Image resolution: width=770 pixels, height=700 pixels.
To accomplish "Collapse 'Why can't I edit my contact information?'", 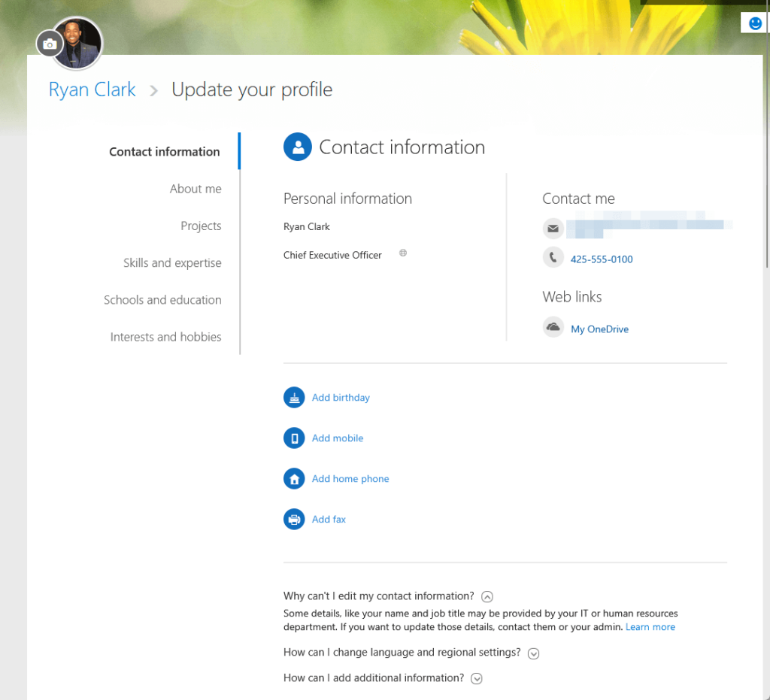I will (487, 596).
